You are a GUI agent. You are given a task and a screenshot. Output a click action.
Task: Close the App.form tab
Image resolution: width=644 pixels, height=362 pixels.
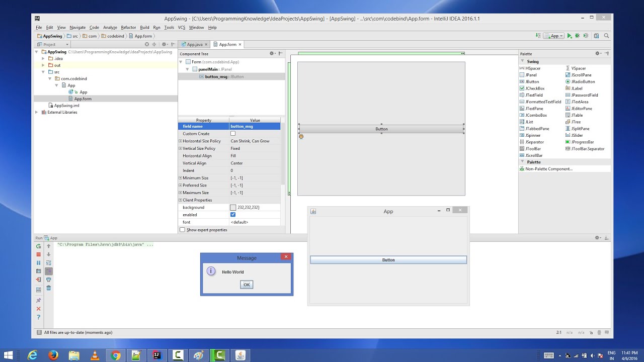pyautogui.click(x=240, y=44)
